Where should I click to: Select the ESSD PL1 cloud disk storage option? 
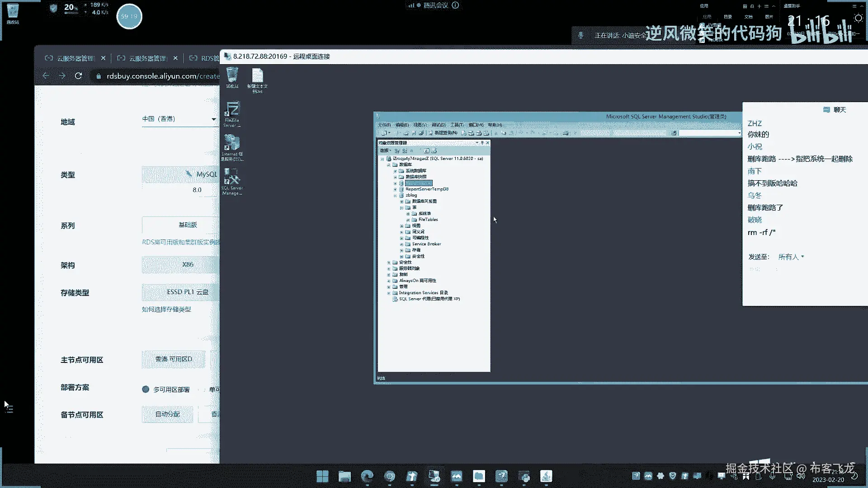(x=187, y=292)
